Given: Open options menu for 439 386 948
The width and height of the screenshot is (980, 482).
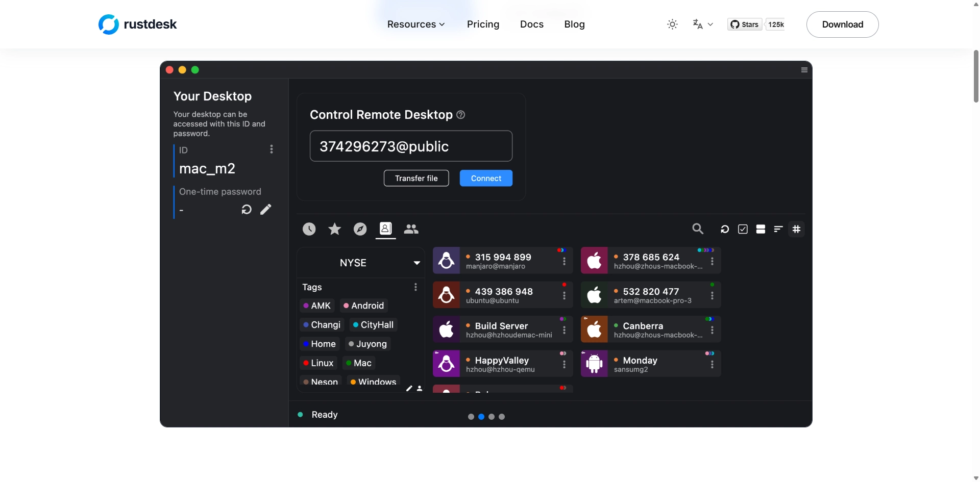Looking at the screenshot, I should pos(564,295).
